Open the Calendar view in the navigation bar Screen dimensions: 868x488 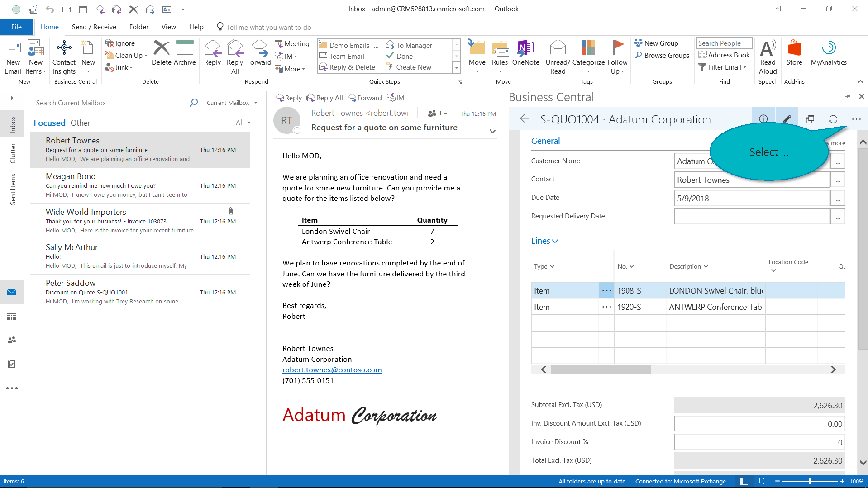pyautogui.click(x=12, y=316)
